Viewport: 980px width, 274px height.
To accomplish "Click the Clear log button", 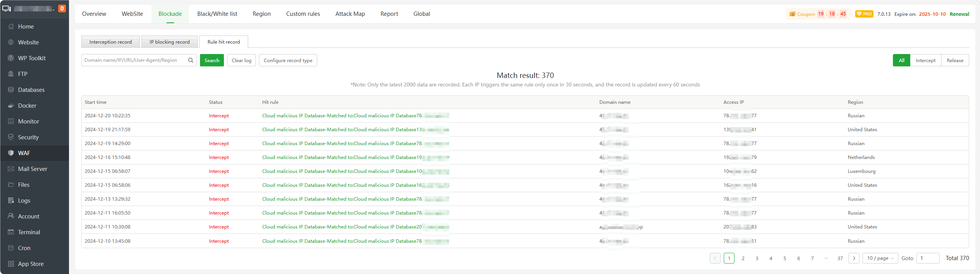I will (241, 60).
